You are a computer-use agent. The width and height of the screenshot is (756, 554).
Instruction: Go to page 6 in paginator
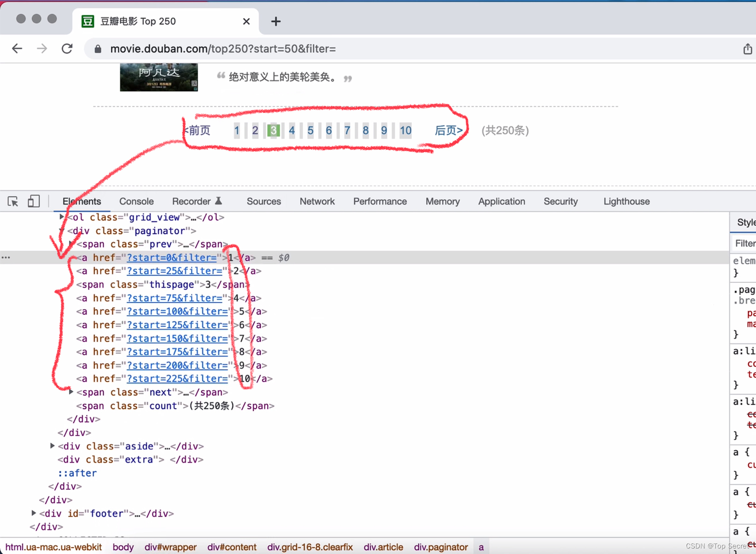(329, 130)
